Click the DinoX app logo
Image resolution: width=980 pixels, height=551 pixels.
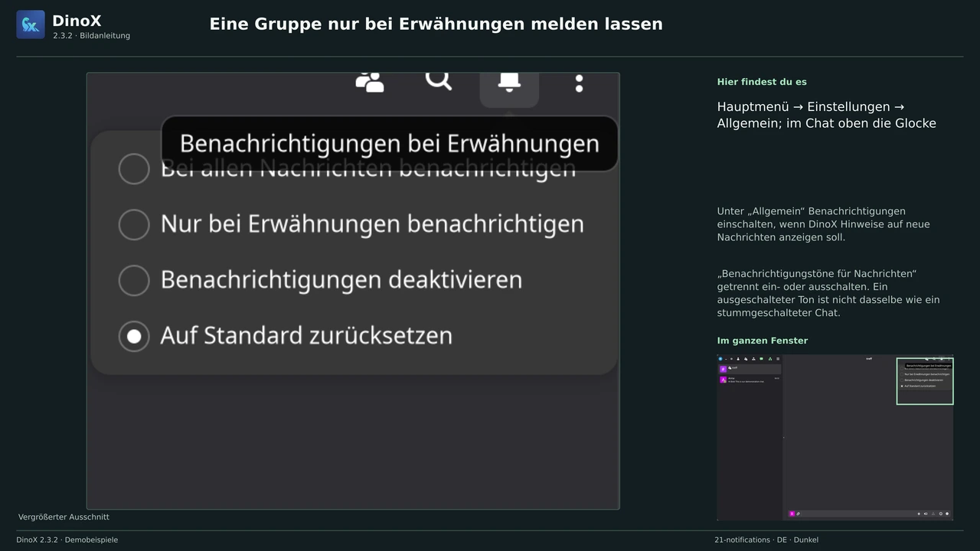coord(31,24)
